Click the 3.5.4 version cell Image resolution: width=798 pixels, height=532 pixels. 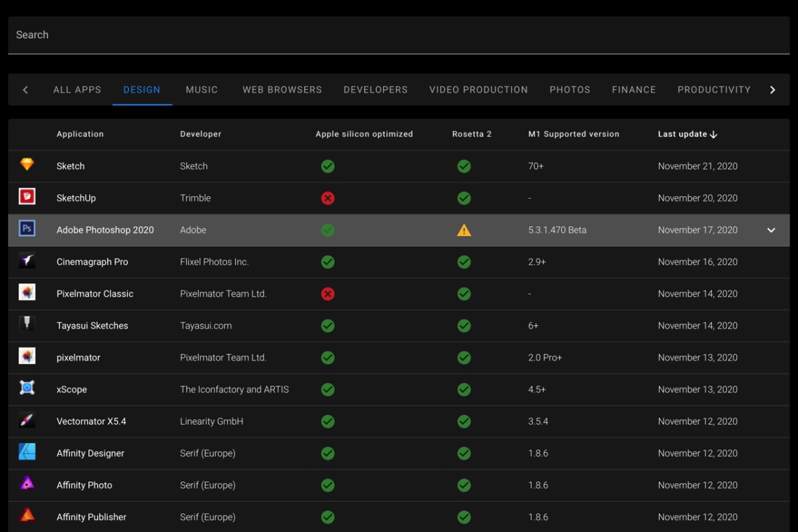538,422
